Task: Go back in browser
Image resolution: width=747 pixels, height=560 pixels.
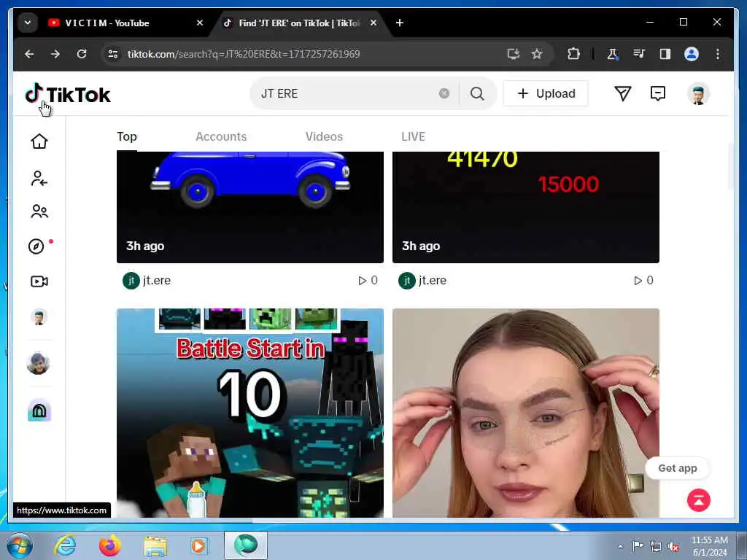Action: (29, 54)
